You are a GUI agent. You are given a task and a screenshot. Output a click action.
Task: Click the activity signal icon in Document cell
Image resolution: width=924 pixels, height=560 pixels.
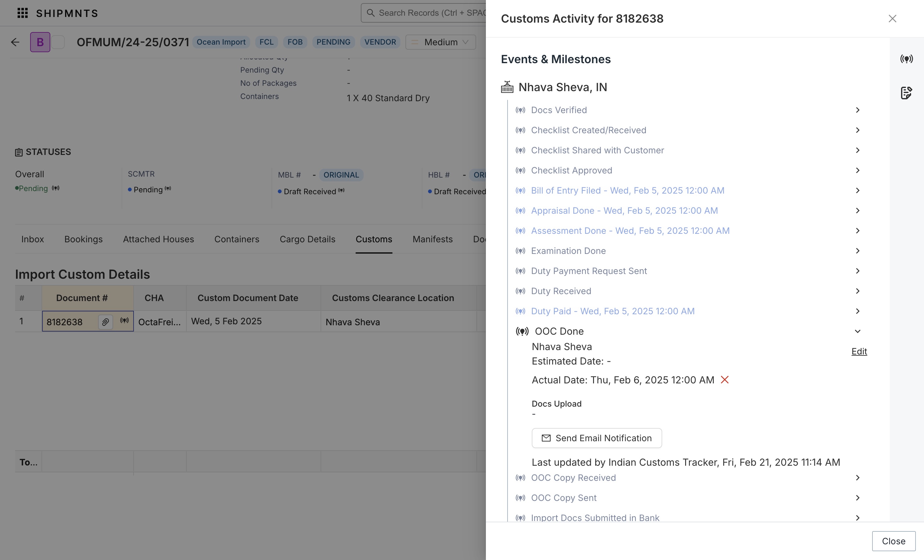click(x=124, y=320)
